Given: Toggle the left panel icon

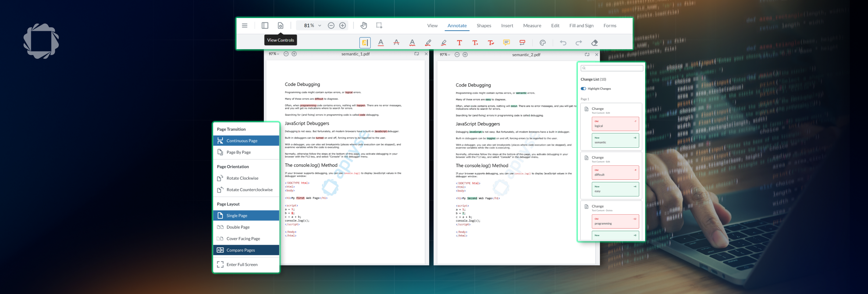Looking at the screenshot, I should [x=265, y=25].
